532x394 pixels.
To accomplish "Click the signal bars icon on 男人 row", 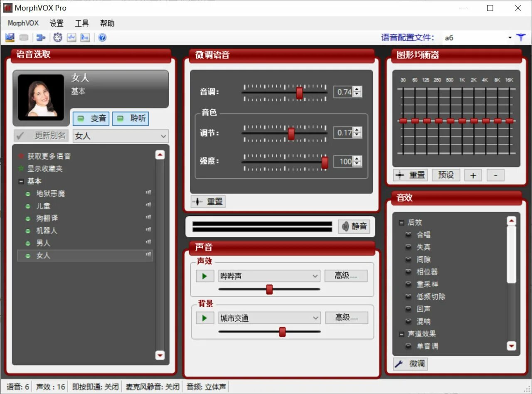I will pos(148,242).
